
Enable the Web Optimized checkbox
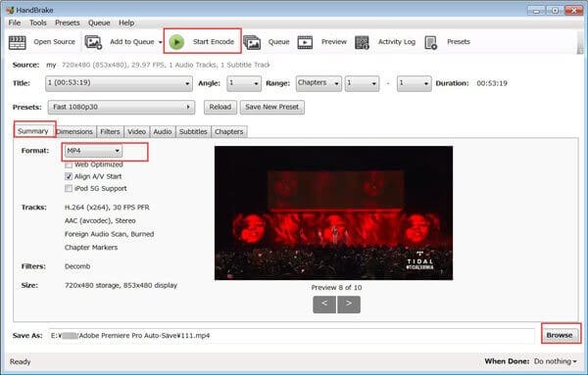tap(69, 164)
